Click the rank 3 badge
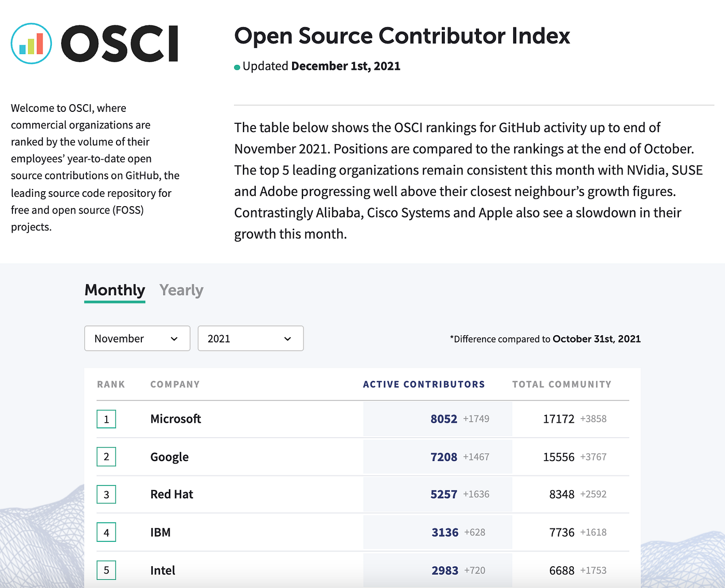This screenshot has height=588, width=725. tap(106, 495)
